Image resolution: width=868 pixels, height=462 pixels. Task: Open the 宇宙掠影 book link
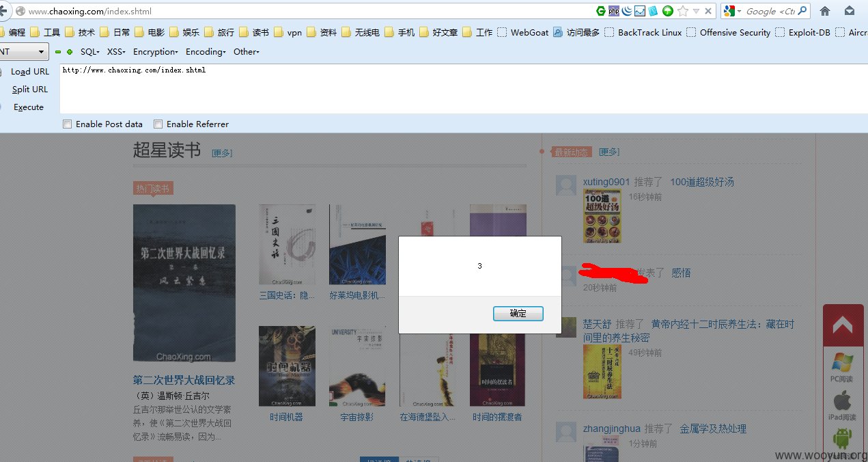(357, 417)
